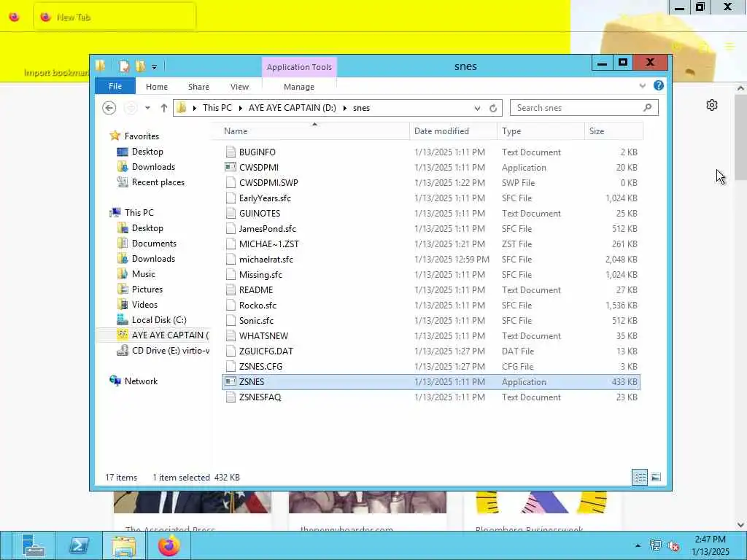Expand path arrow after AYE AYE CAPTAIN (D:)
The image size is (747, 560).
point(344,108)
